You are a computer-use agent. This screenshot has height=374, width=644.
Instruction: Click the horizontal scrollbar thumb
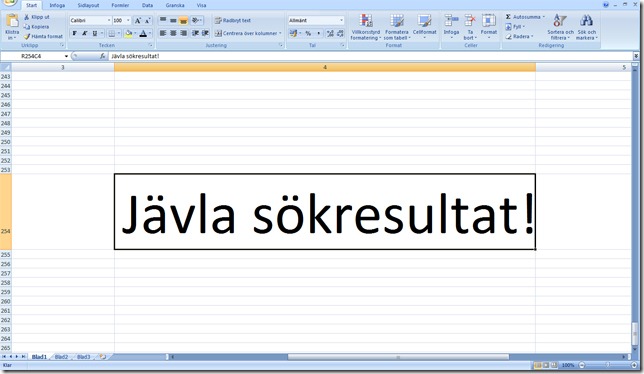pyautogui.click(x=398, y=357)
